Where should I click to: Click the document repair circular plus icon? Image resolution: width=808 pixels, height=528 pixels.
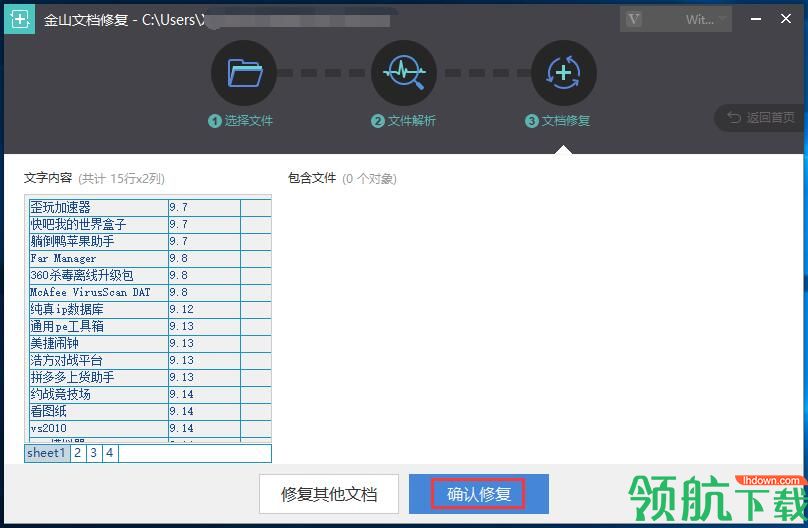[x=564, y=73]
